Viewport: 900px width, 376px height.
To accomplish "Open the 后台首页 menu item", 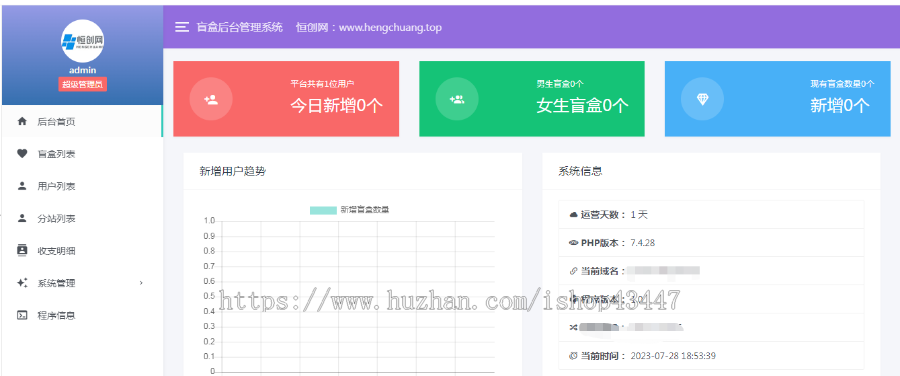I will (82, 121).
